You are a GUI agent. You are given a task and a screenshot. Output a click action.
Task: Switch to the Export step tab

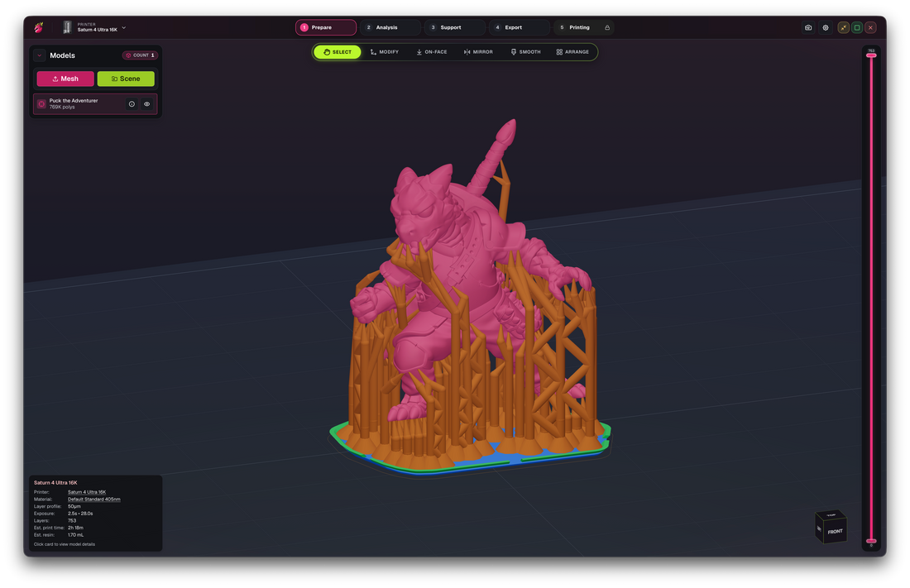coord(519,27)
